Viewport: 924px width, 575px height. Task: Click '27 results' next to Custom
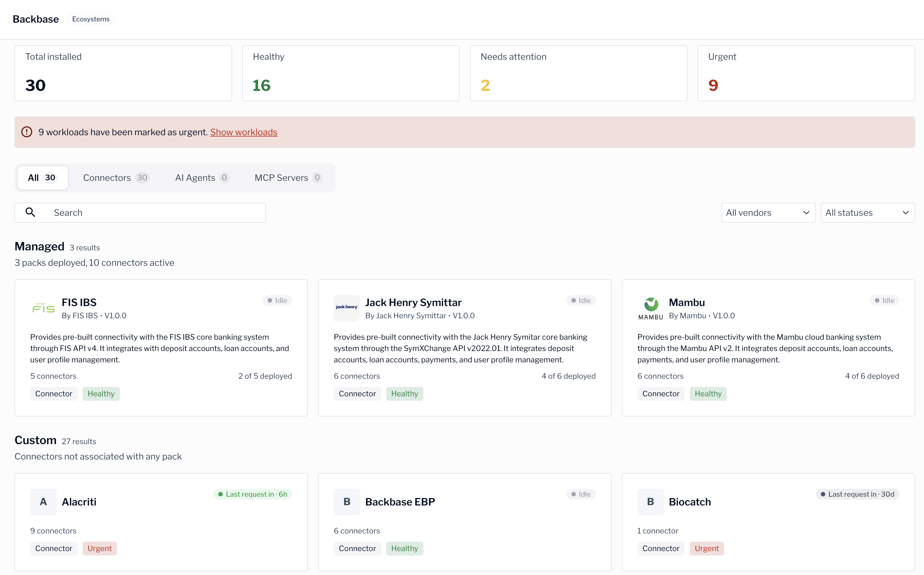[79, 441]
